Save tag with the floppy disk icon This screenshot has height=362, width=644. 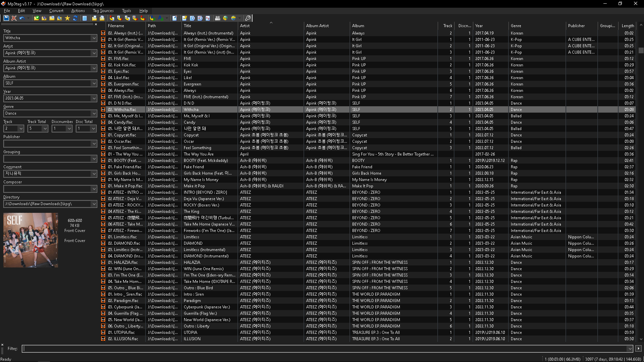(x=6, y=18)
